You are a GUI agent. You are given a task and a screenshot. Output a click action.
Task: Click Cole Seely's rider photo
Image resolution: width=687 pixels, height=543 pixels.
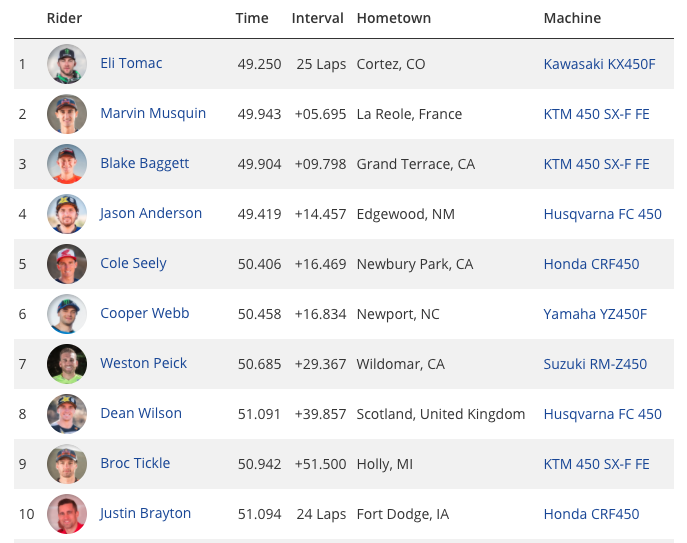pyautogui.click(x=67, y=264)
